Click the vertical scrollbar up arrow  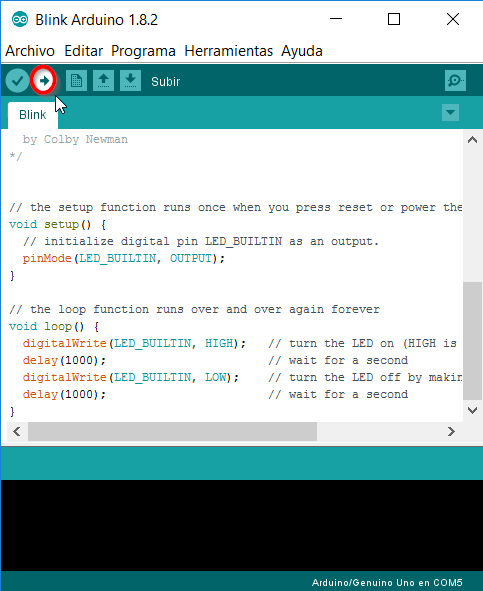tap(472, 140)
